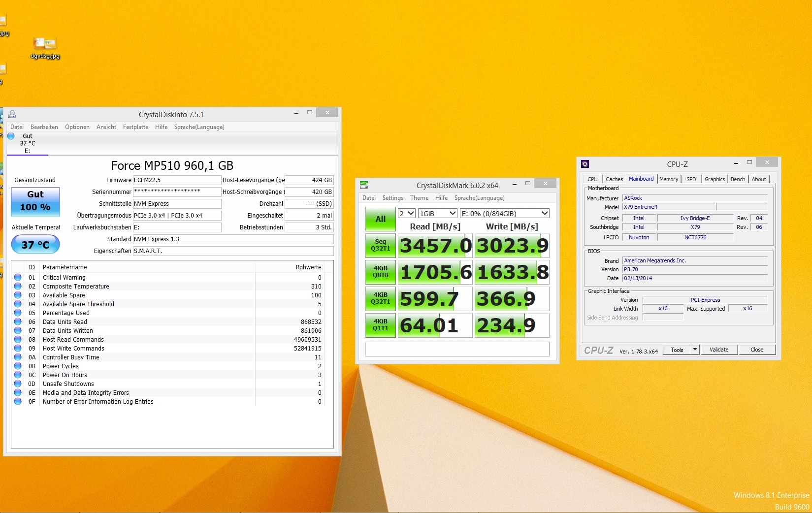Click Standard field showing NVM Express 1.3
The image size is (812, 513).
tap(233, 239)
